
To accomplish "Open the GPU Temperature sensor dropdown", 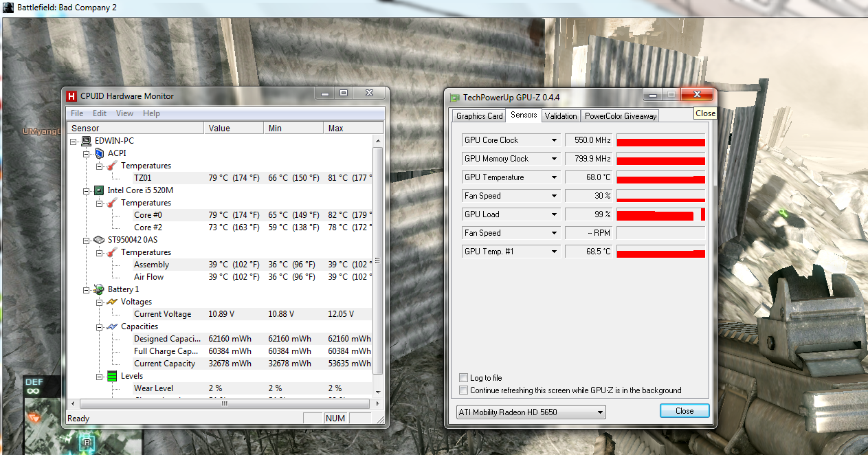I will [554, 177].
